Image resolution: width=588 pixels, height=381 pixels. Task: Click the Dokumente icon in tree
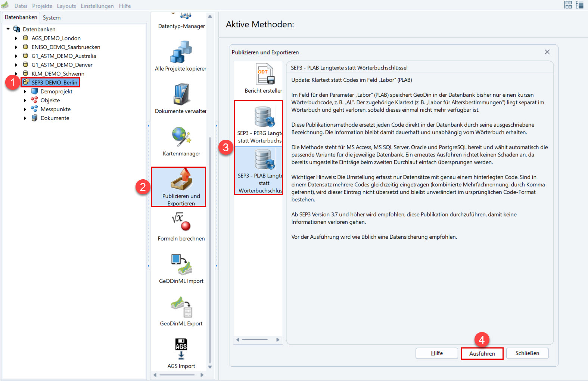[x=34, y=118]
